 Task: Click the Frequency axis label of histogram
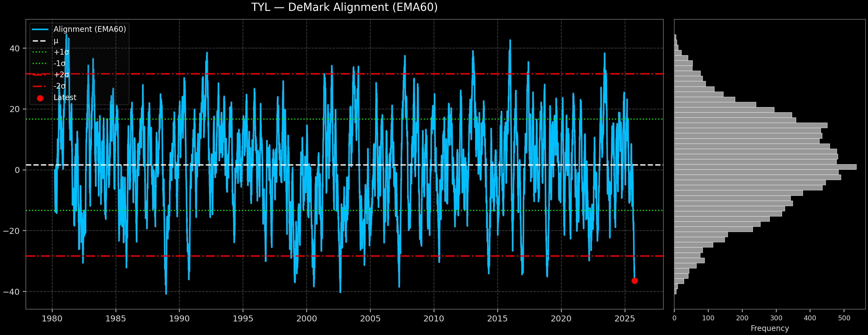(x=769, y=328)
